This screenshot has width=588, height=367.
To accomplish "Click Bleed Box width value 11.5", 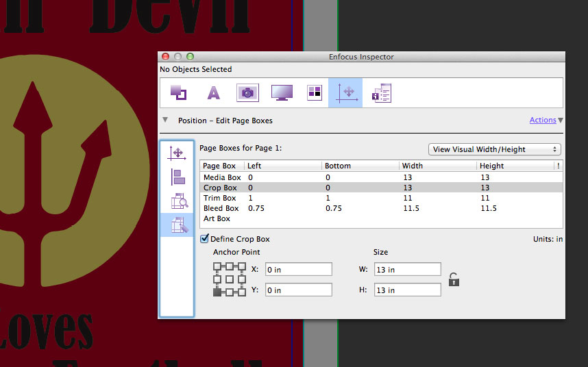I will click(411, 208).
